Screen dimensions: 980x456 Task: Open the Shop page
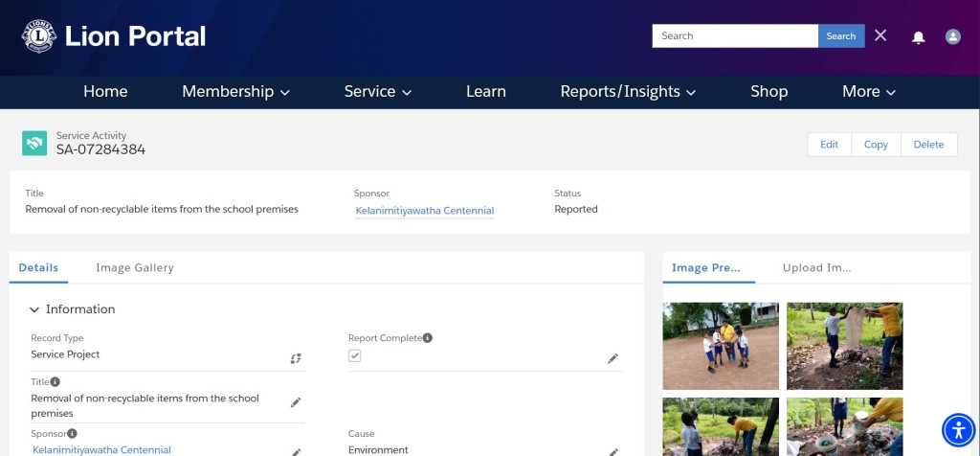(x=768, y=91)
